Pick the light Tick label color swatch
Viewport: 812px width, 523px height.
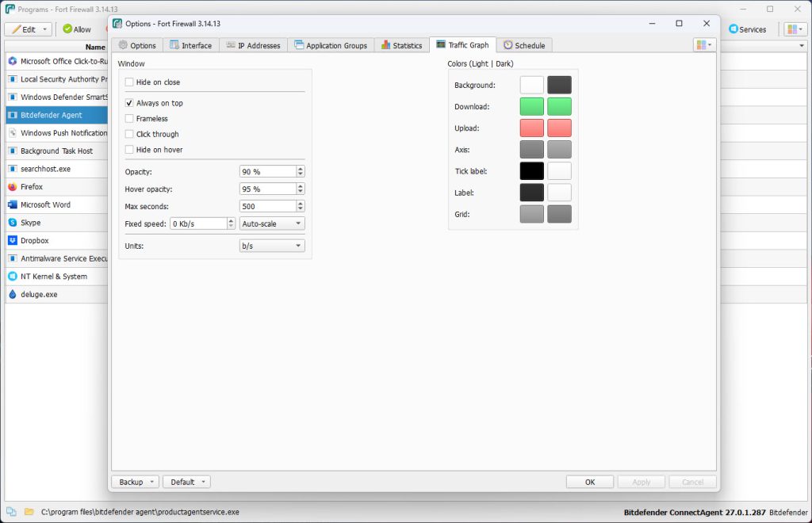click(x=532, y=170)
